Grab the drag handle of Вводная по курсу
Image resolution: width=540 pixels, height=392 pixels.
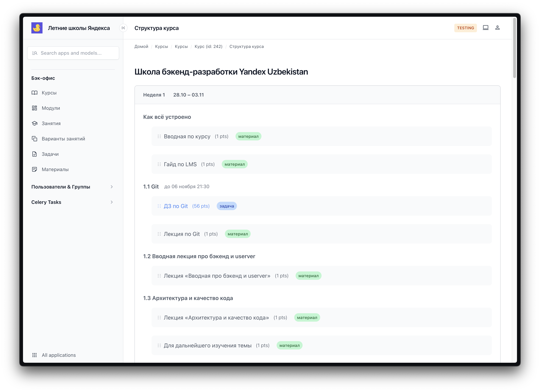(159, 136)
